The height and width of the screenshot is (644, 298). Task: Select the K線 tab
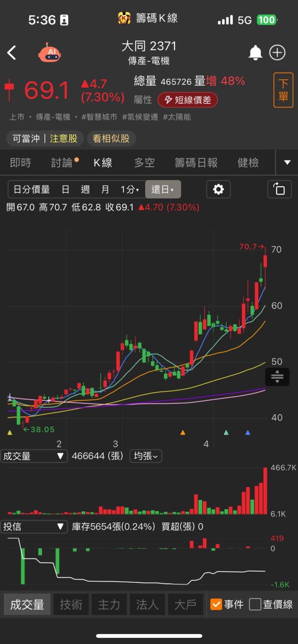103,163
